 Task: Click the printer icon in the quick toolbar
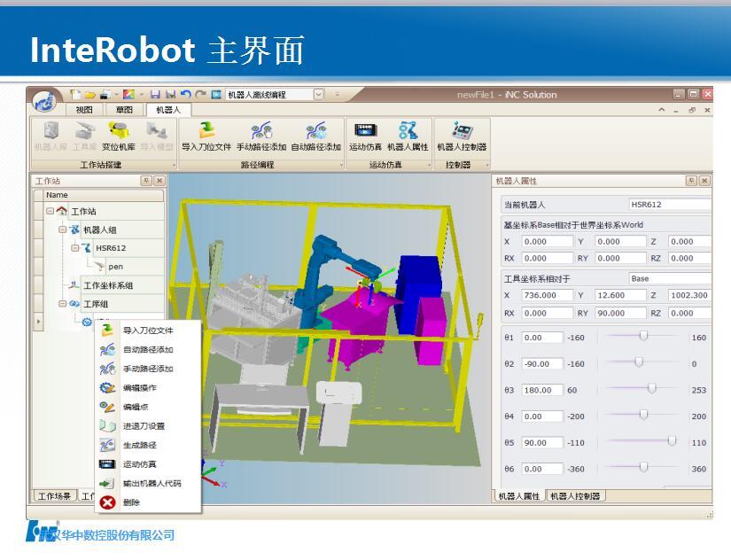point(105,95)
